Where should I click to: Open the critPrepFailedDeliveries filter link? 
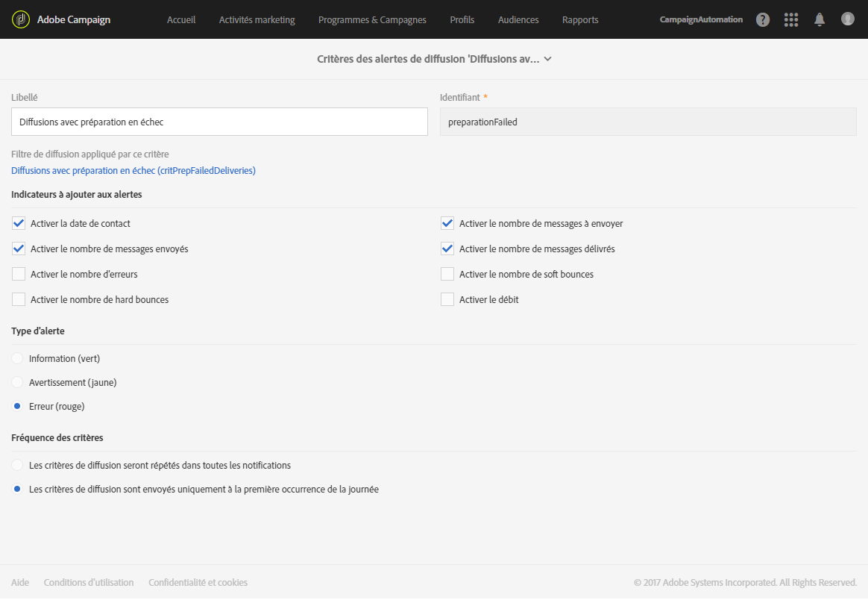click(133, 171)
